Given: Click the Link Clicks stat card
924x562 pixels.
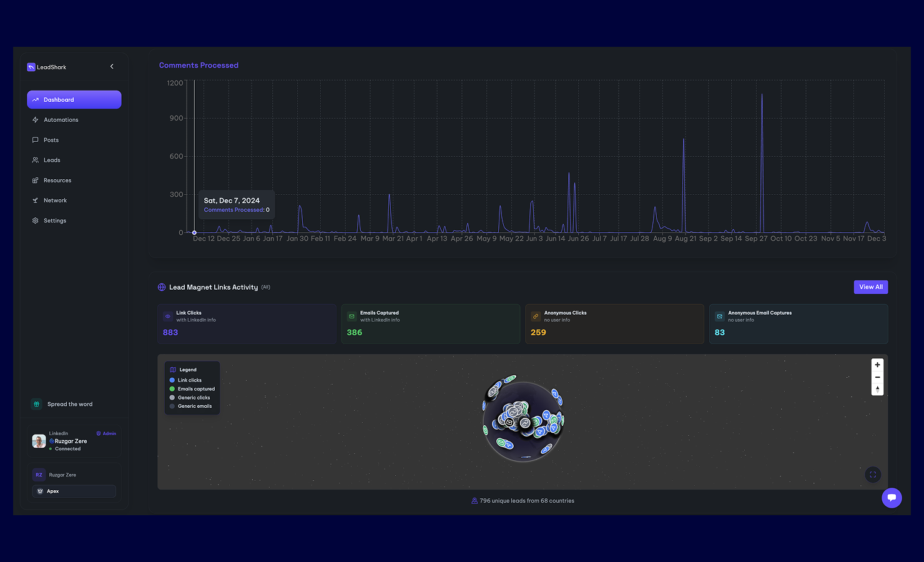Looking at the screenshot, I should point(247,323).
